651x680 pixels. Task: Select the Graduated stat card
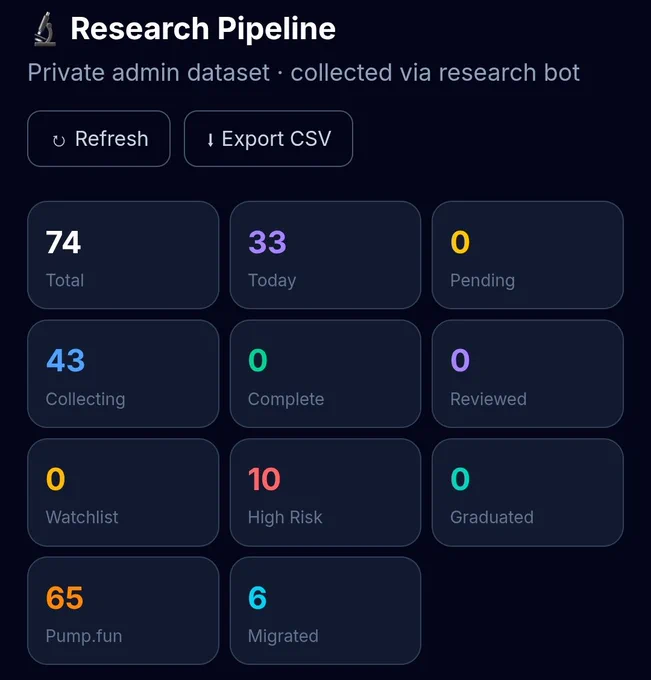coord(528,492)
